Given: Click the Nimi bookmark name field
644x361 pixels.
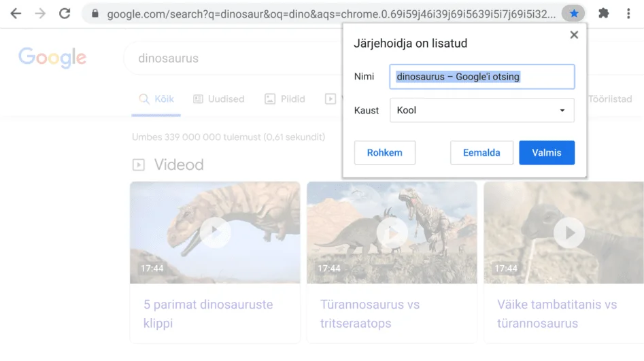Looking at the screenshot, I should (x=481, y=77).
